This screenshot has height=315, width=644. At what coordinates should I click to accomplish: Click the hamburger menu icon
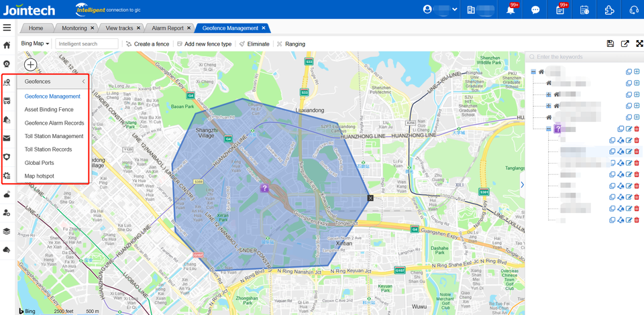(x=7, y=27)
